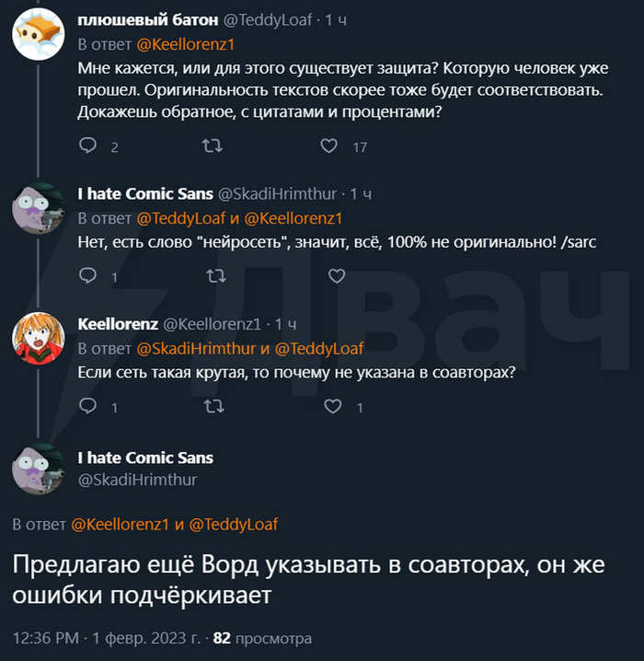Click I hate Comic Sans avatar in main tweet

pos(38,470)
